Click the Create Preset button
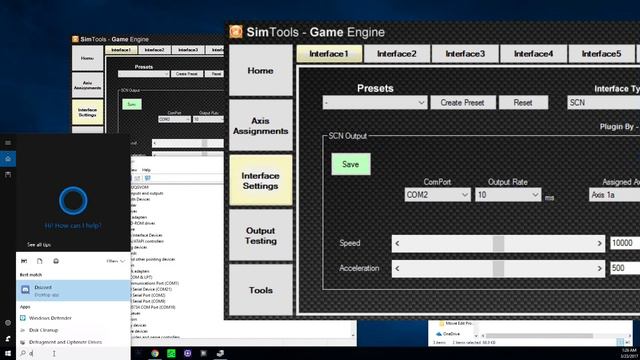Image resolution: width=640 pixels, height=360 pixels. click(x=463, y=102)
